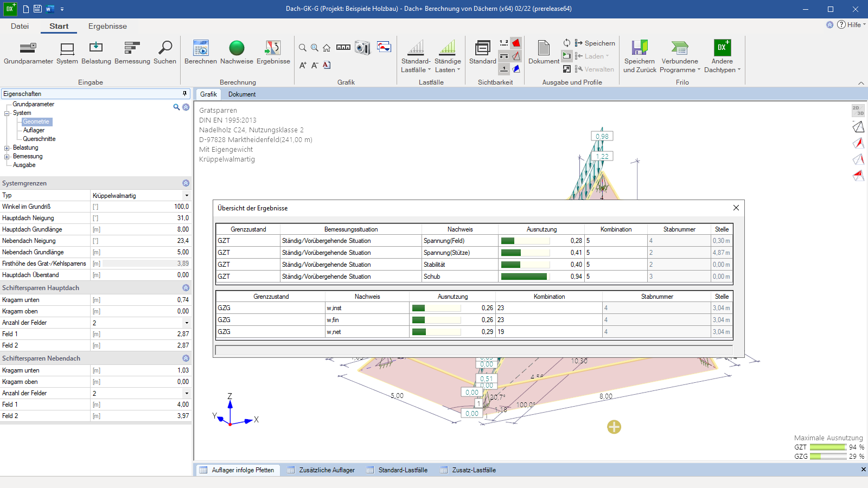
Task: Toggle external output arrow button
Action: pyautogui.click(x=567, y=69)
